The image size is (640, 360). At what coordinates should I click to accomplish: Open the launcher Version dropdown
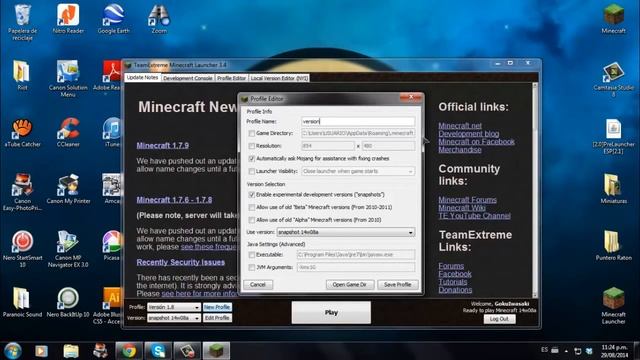pyautogui.click(x=173, y=318)
